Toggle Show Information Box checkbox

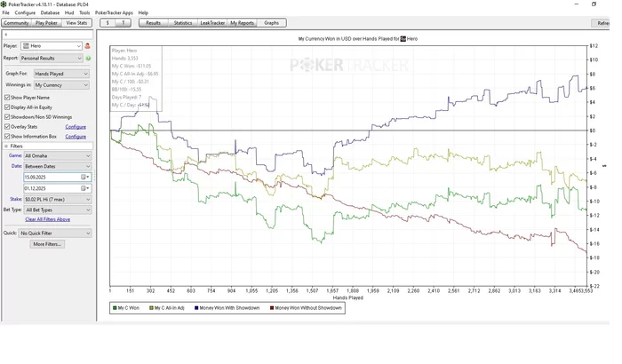[x=7, y=137]
